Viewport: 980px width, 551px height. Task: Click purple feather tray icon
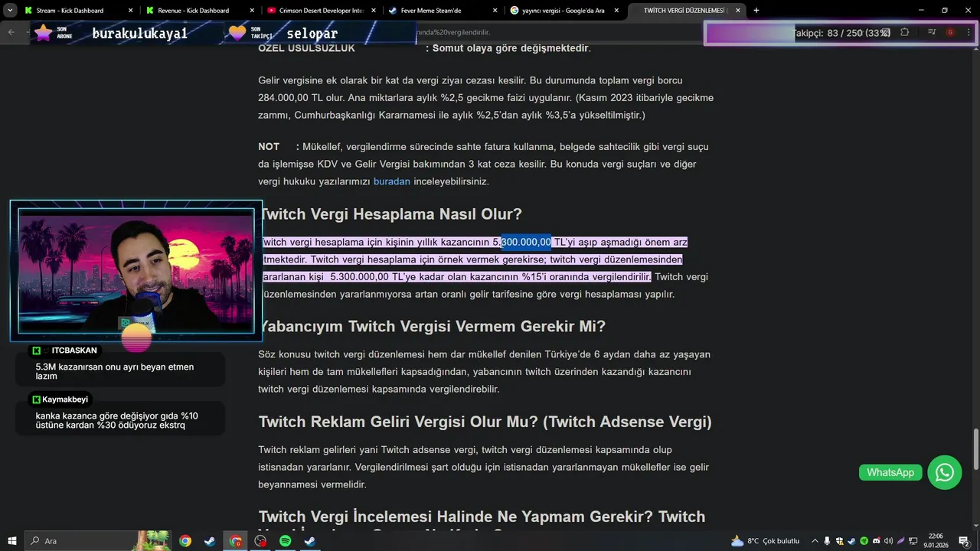pyautogui.click(x=901, y=541)
